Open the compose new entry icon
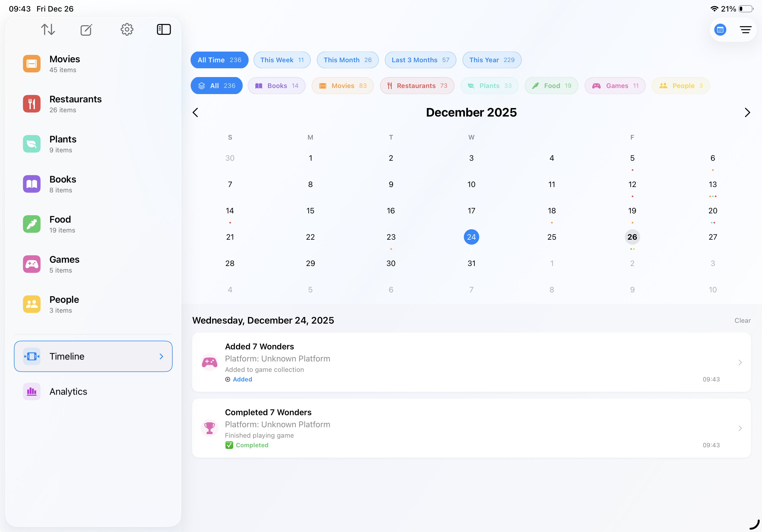762x532 pixels. [86, 29]
